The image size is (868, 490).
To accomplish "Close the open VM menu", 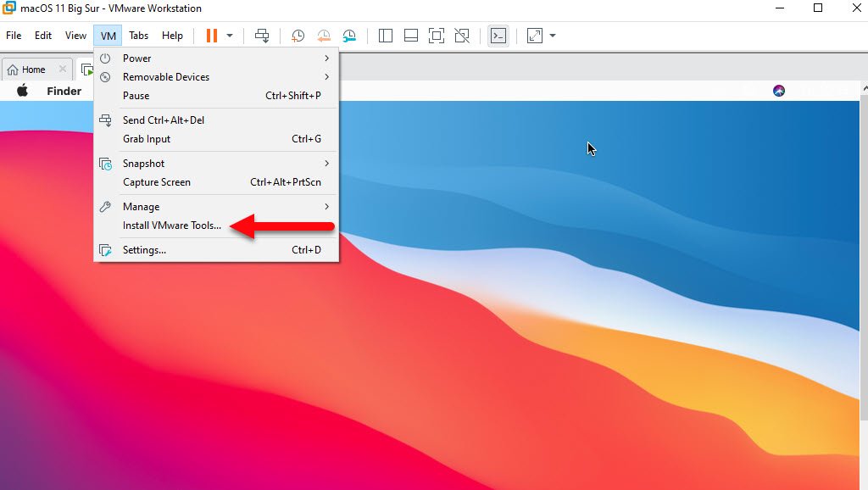I will (108, 36).
